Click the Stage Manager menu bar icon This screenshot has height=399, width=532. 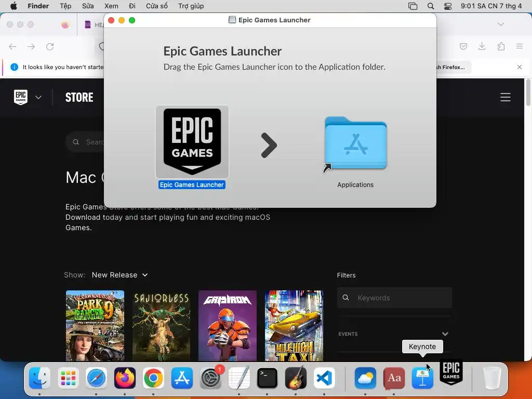413,6
